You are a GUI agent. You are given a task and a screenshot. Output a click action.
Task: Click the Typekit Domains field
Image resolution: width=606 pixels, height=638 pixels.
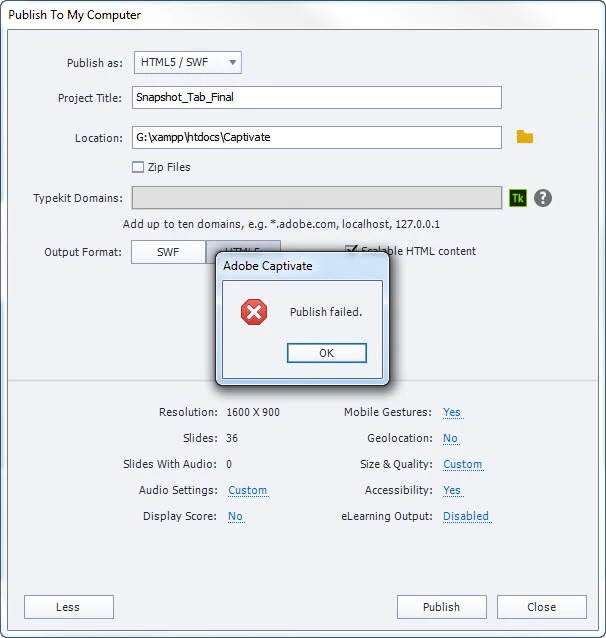pyautogui.click(x=317, y=198)
